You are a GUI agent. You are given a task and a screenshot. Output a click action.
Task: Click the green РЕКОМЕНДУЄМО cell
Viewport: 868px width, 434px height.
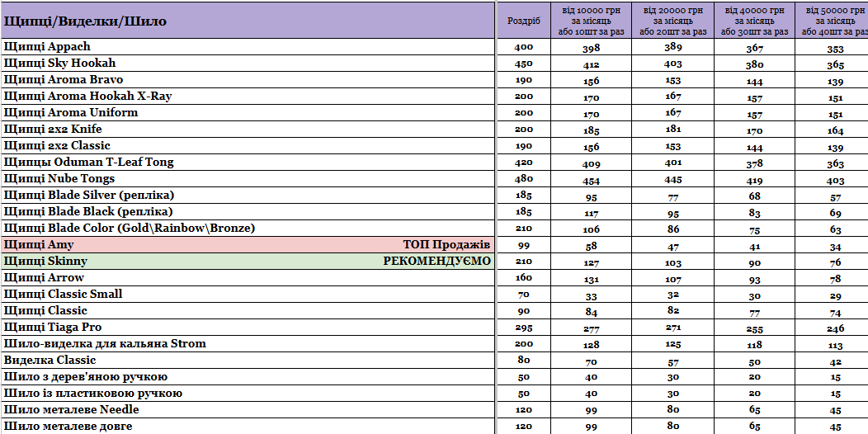(436, 262)
